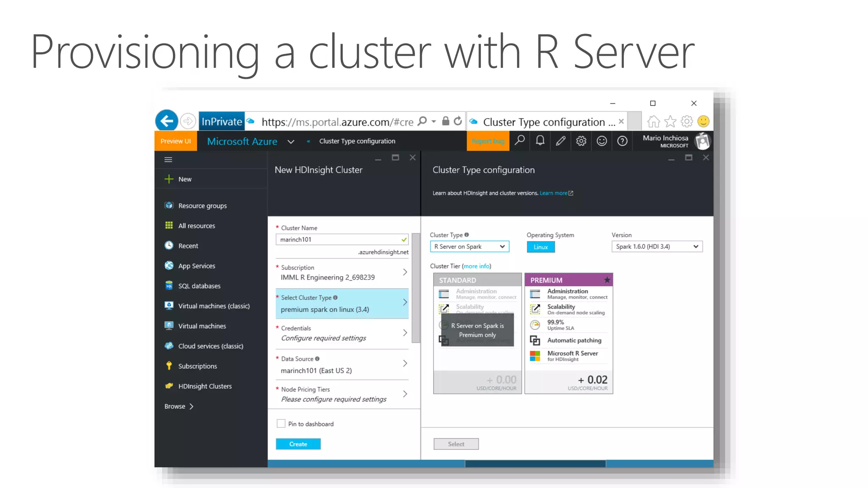Viewport: 868px width, 488px height.
Task: Check the Pin to dashboard checkbox
Action: [x=281, y=424]
